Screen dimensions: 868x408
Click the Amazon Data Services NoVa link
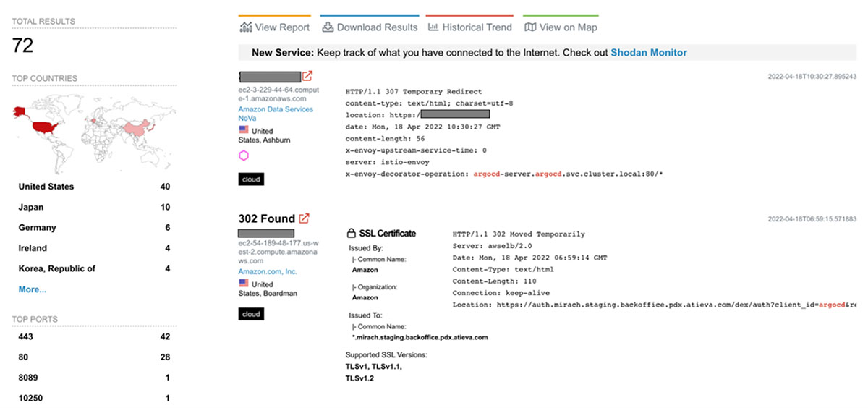[276, 114]
